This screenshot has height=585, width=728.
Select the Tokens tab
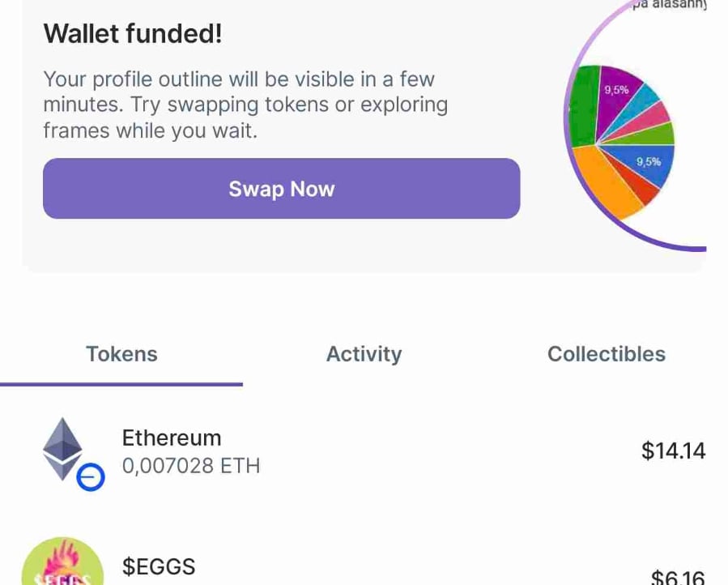point(121,354)
